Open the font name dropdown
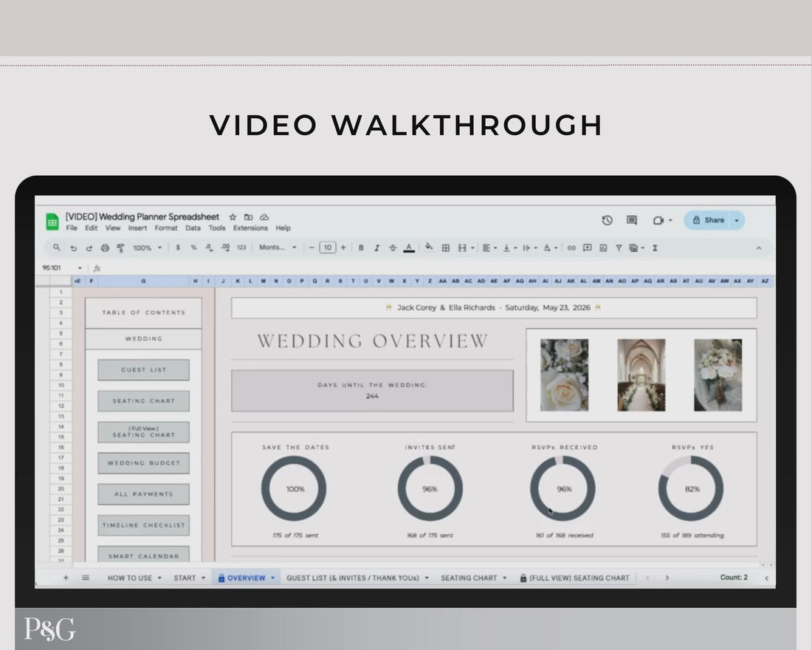Viewport: 812px width, 650px height. pos(278,248)
